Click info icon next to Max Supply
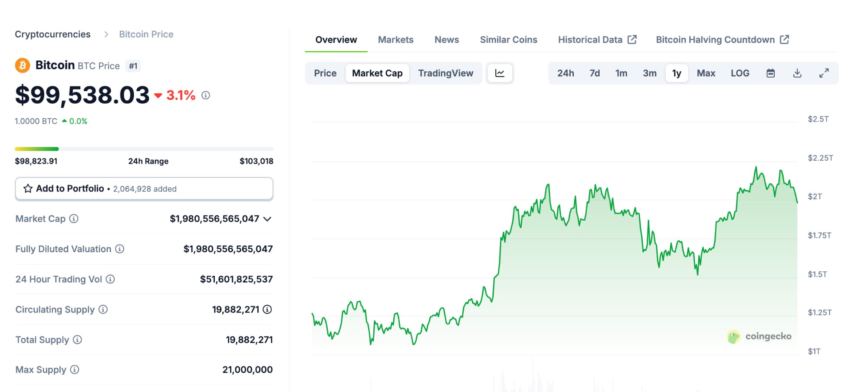Viewport: 868px width, 392px height. 75,370
